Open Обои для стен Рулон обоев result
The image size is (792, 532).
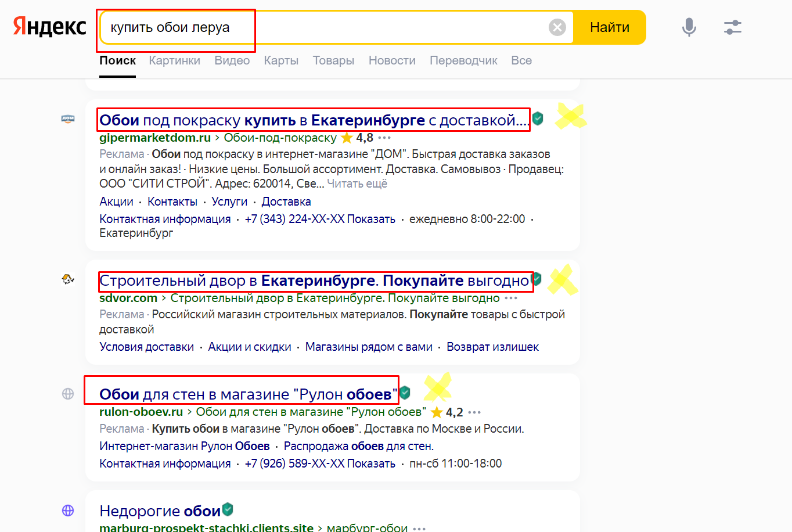[x=249, y=394]
